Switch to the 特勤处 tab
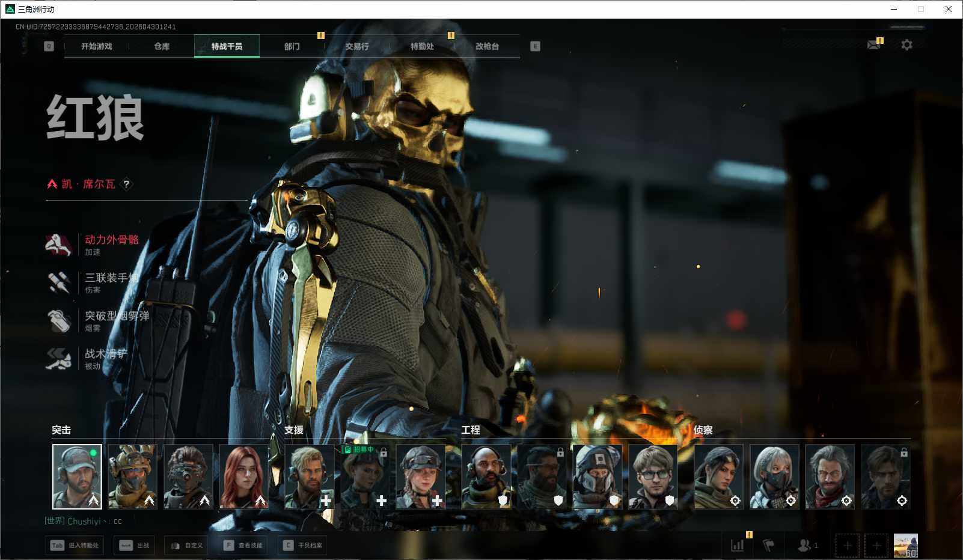963x560 pixels. 422,46
